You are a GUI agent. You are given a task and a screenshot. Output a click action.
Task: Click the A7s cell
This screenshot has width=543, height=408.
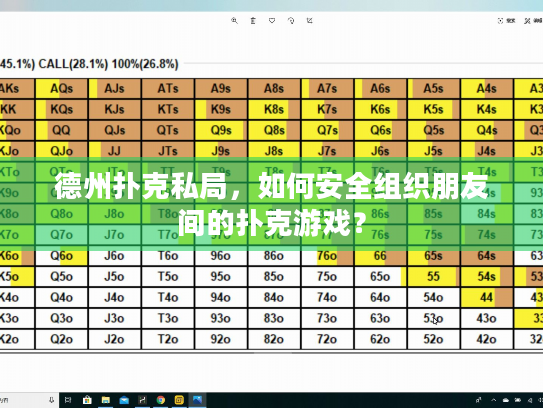[327, 89]
